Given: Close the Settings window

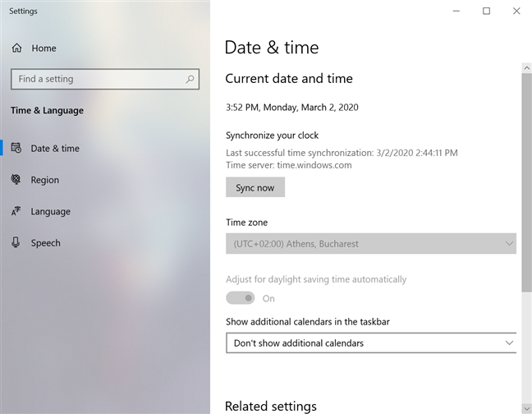Looking at the screenshot, I should click(516, 11).
